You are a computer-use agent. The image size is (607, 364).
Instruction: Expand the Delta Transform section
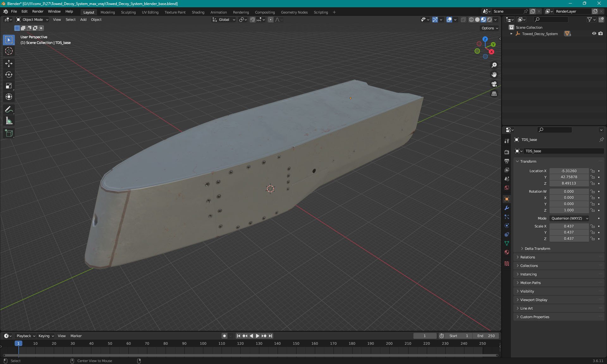pyautogui.click(x=537, y=249)
